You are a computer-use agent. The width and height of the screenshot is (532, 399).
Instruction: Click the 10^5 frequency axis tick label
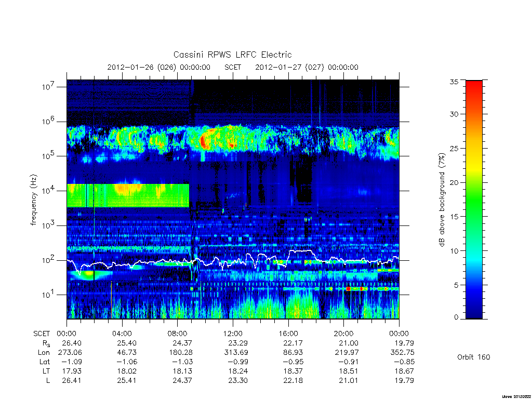tap(49, 156)
